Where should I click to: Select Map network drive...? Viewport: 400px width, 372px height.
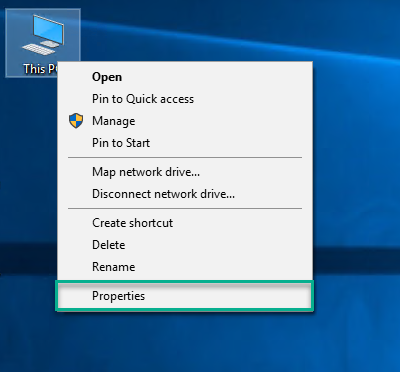[185, 172]
